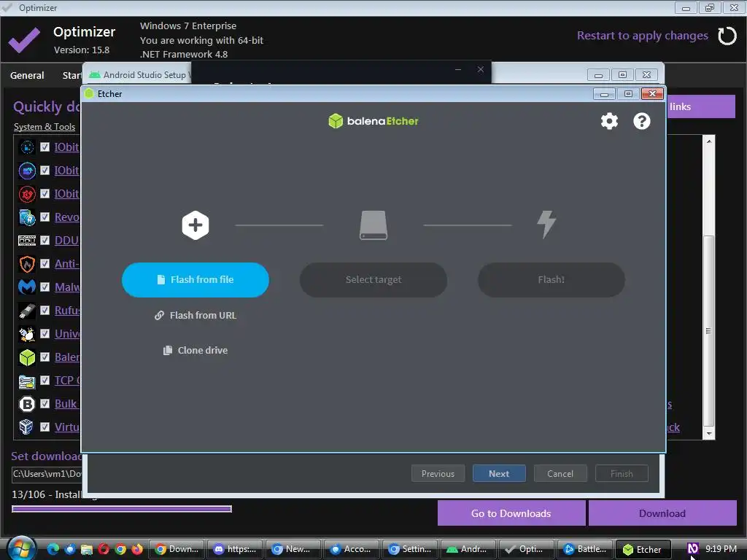Click the Universal penguin icon in list
The width and height of the screenshot is (747, 560).
click(x=27, y=334)
